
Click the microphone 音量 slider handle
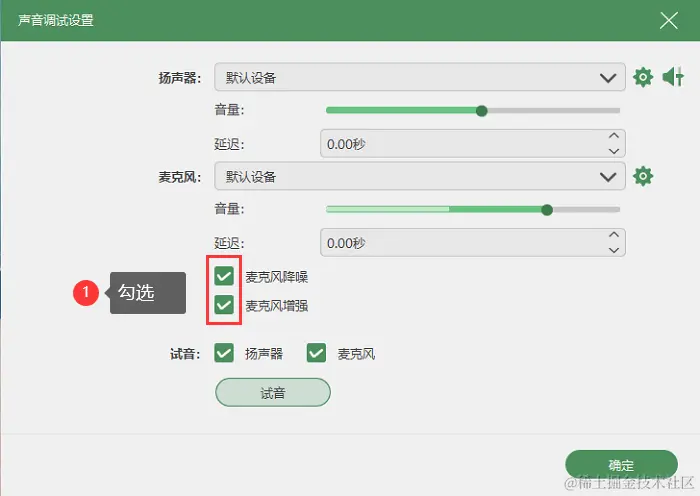click(547, 210)
